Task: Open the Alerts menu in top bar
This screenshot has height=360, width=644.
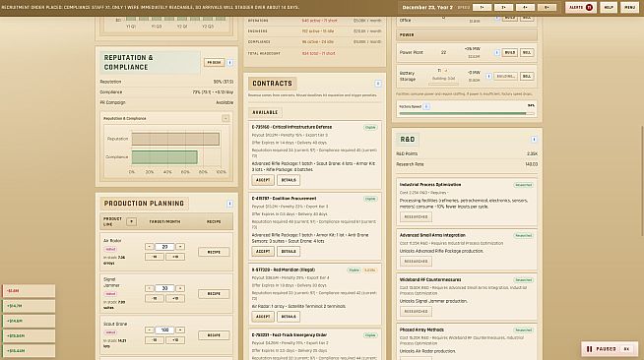Action: tap(580, 8)
